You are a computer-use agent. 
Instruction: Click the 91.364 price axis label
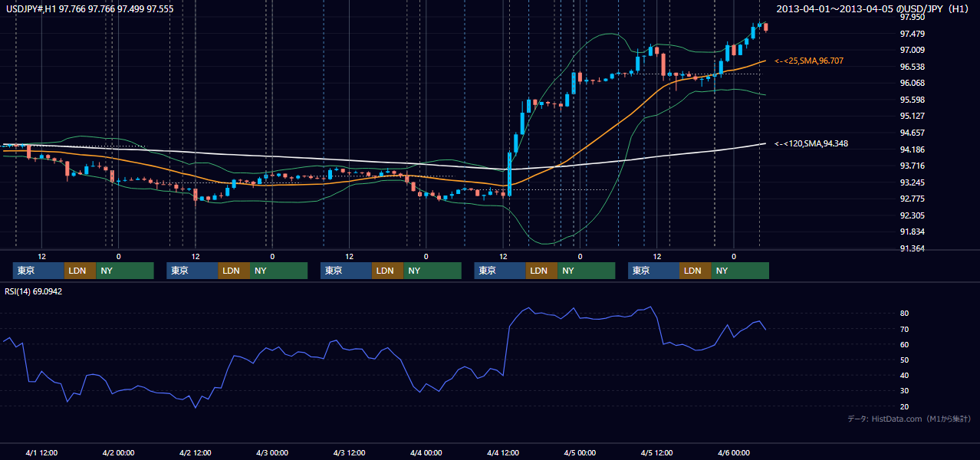click(911, 248)
